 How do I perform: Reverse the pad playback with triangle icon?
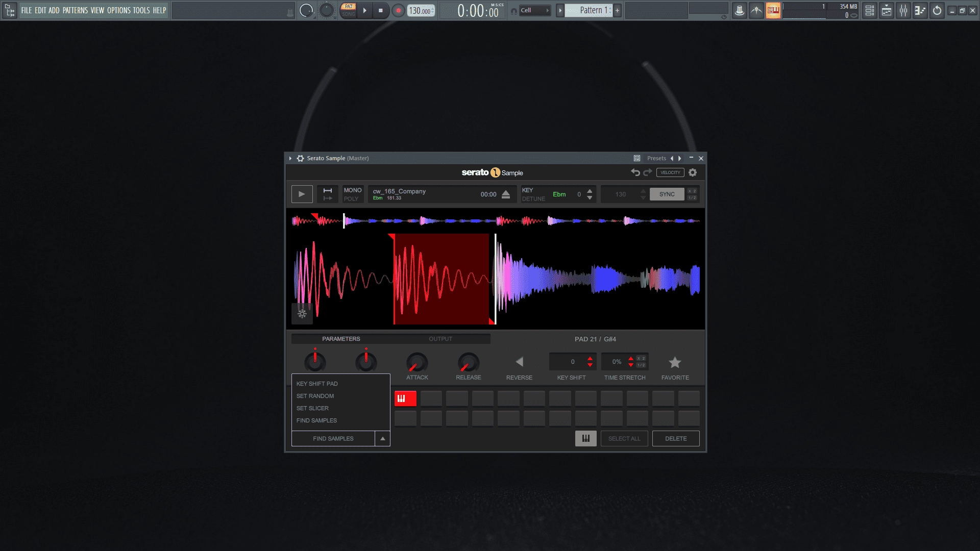tap(519, 362)
